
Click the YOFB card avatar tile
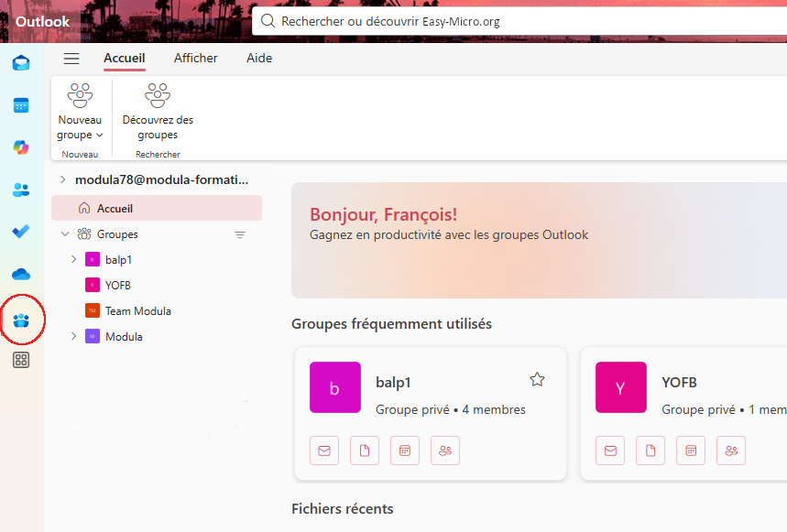point(621,387)
